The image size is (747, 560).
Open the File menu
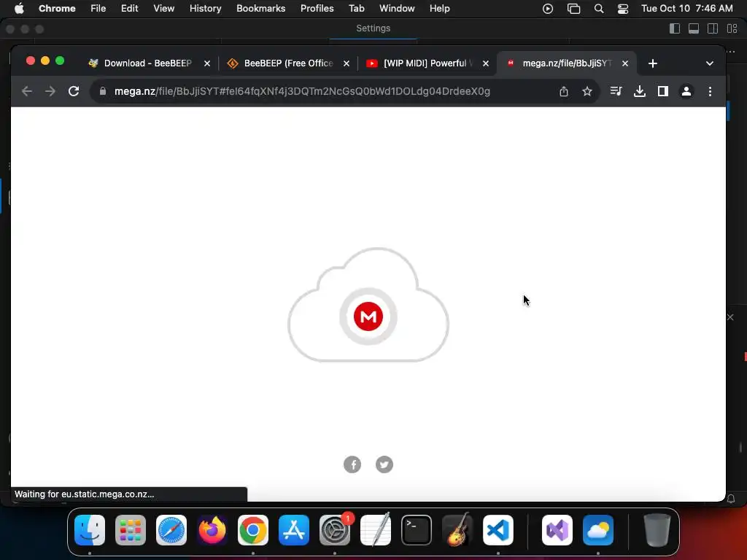pyautogui.click(x=98, y=9)
